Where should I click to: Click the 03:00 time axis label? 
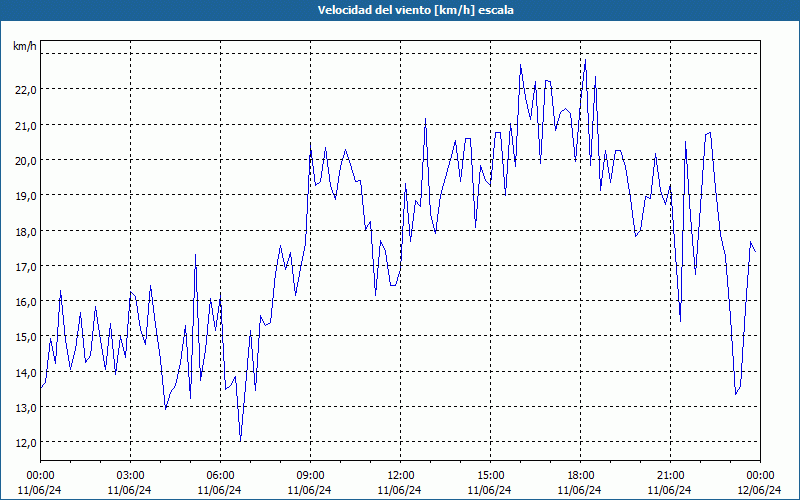[130, 476]
